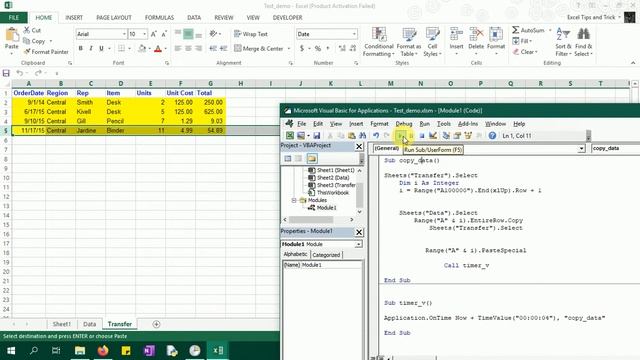
Task: Click View Microsoft Excel icon in VBA toolbar
Action: 290,136
